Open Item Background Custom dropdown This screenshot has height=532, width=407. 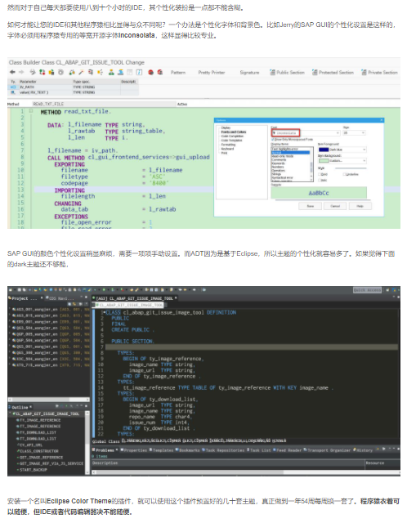pyautogui.click(x=342, y=161)
